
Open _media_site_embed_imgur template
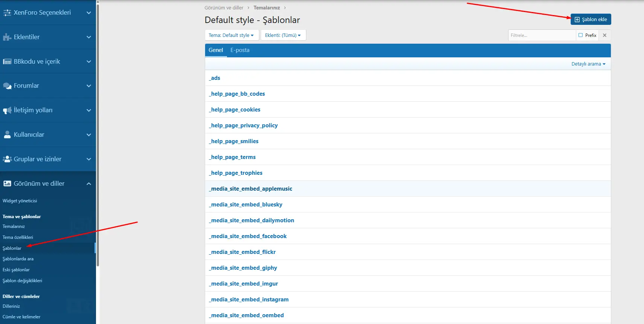pos(244,284)
